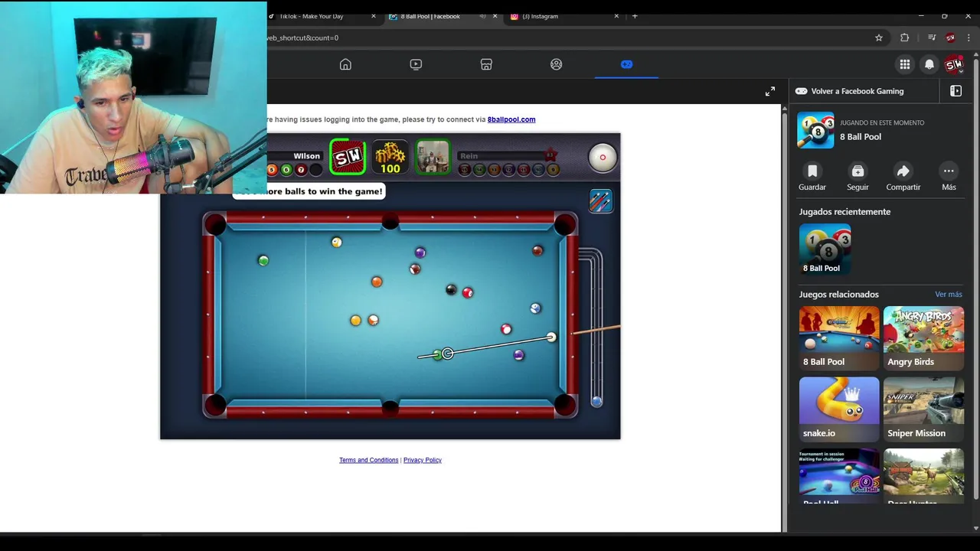This screenshot has height=551, width=980.
Task: Open the cue ball spin control
Action: pos(603,158)
